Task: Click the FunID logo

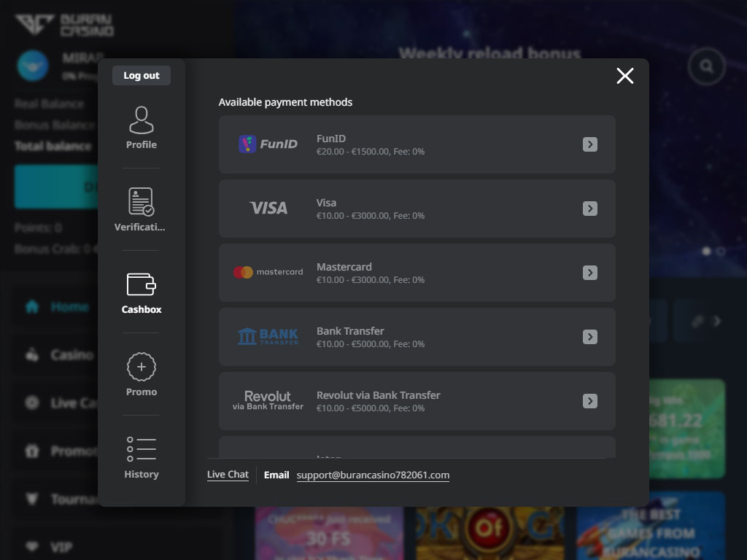Action: [x=268, y=144]
